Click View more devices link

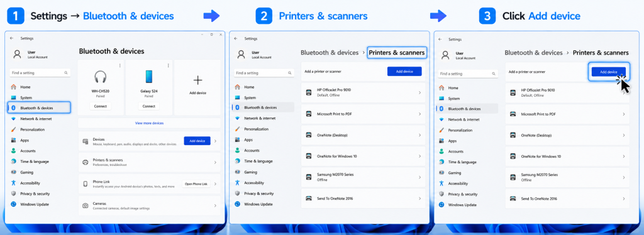[149, 123]
